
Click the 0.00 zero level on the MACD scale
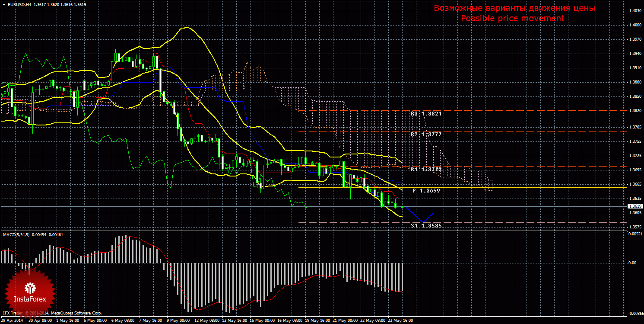pos(631,263)
